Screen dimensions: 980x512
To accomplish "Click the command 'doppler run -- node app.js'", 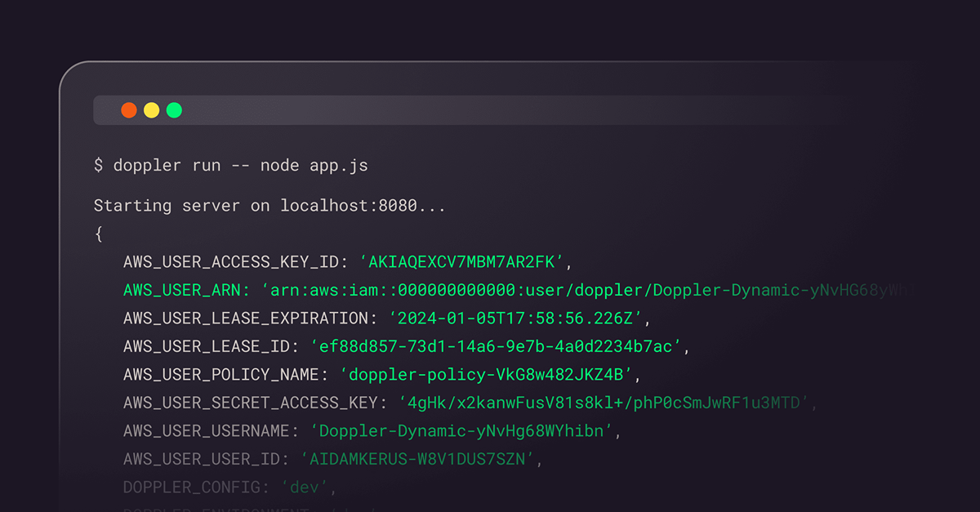I will [240, 166].
